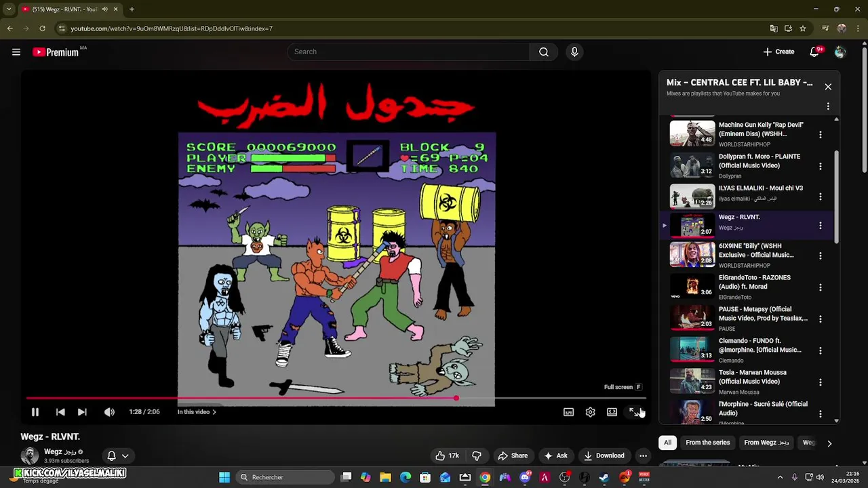Click the search magnifier button
The height and width of the screenshot is (488, 868).
544,52
